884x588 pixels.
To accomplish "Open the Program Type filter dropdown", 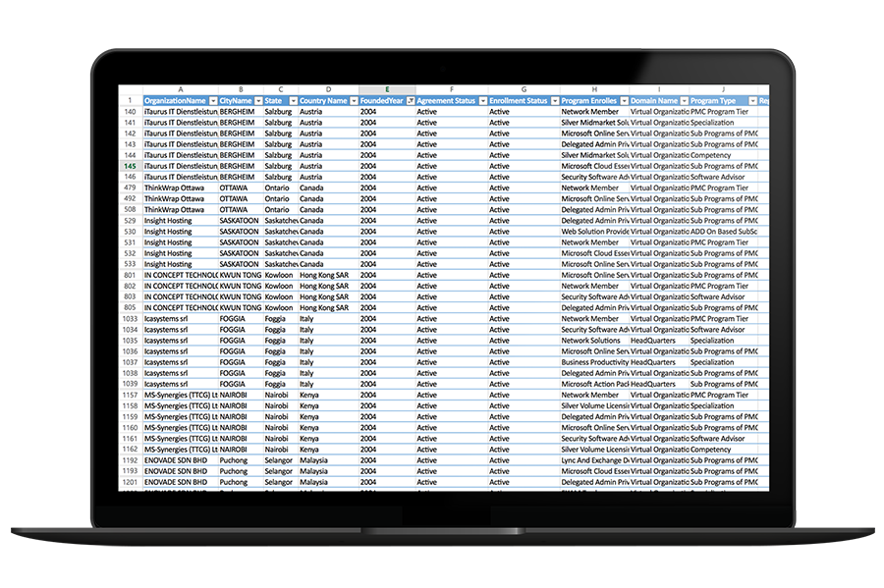I will point(752,101).
